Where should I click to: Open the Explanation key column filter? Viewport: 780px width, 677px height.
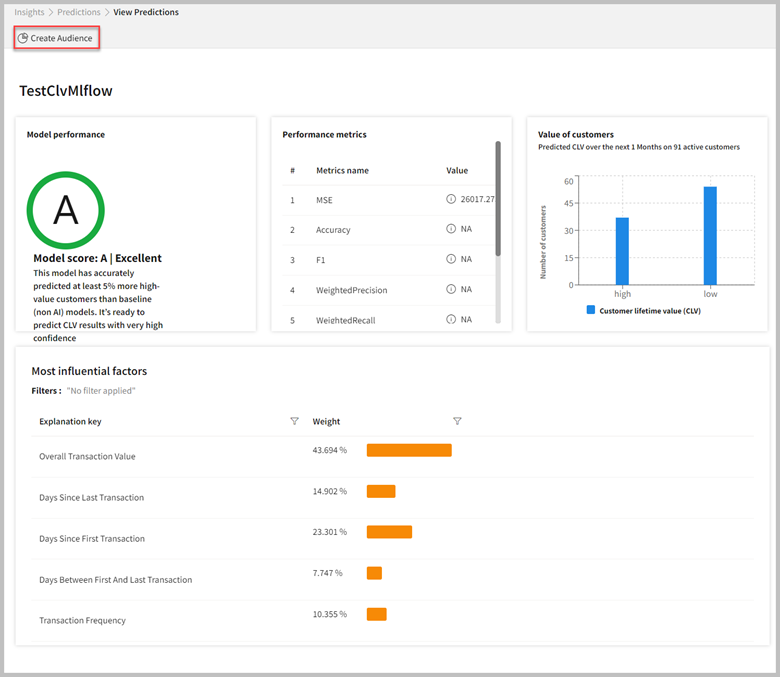coord(294,421)
